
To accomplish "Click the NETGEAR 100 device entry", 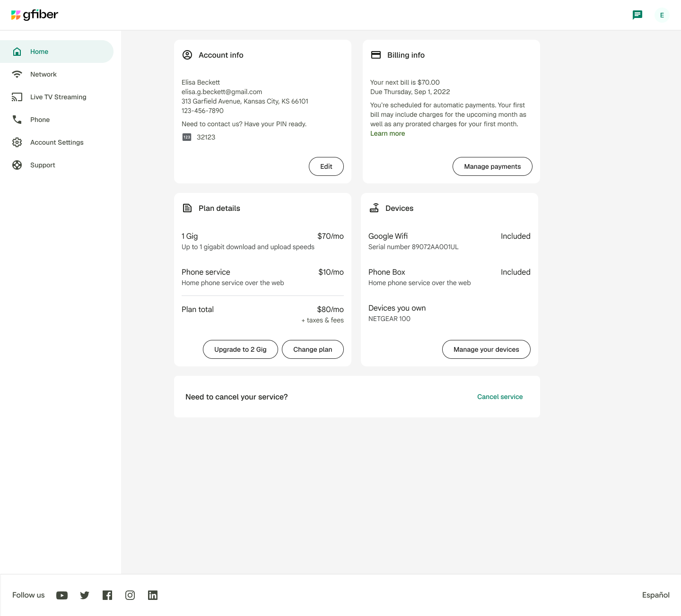I will tap(389, 319).
